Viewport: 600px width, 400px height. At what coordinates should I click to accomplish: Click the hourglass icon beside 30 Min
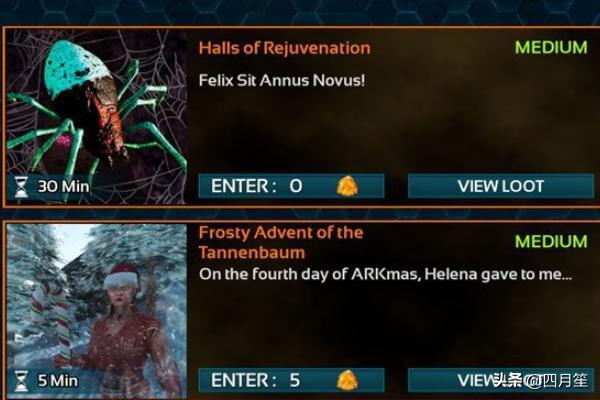coord(21,187)
